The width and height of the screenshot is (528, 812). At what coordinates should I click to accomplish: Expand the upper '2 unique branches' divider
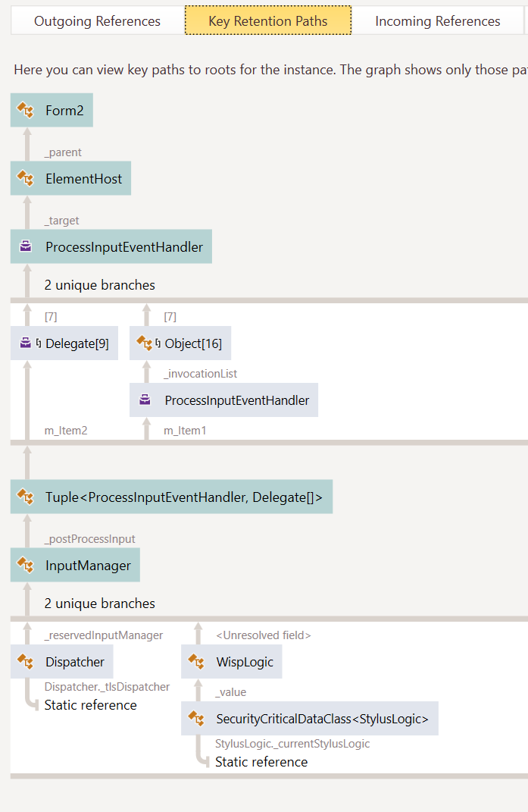tap(99, 285)
